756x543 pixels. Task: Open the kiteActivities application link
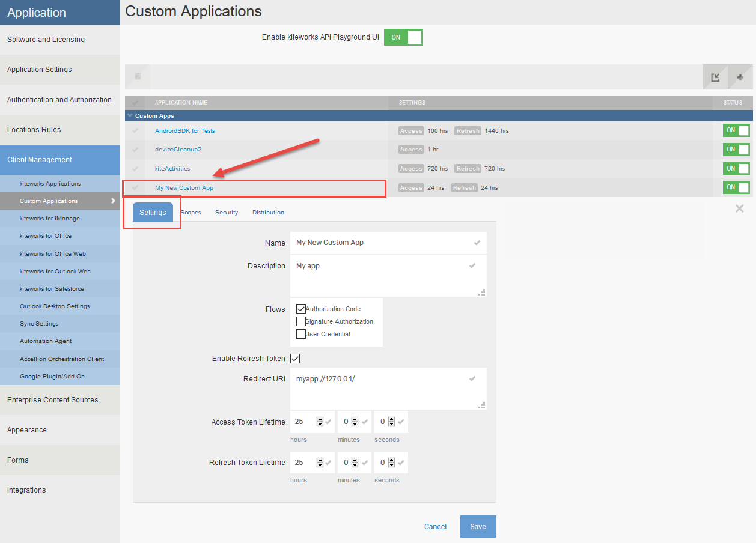point(172,169)
